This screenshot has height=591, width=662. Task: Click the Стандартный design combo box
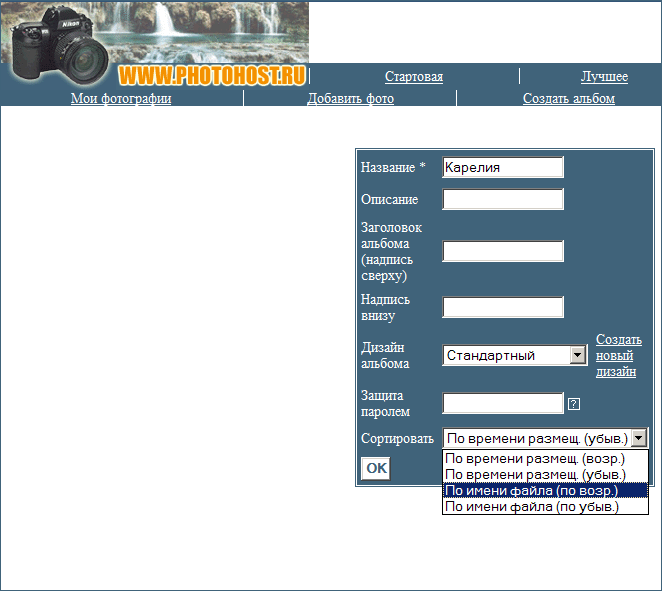515,355
